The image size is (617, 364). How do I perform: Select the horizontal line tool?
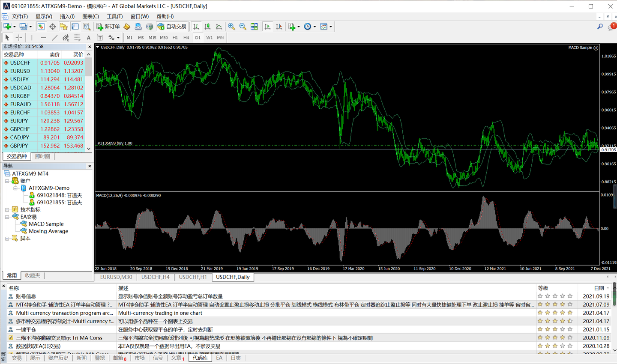point(43,38)
